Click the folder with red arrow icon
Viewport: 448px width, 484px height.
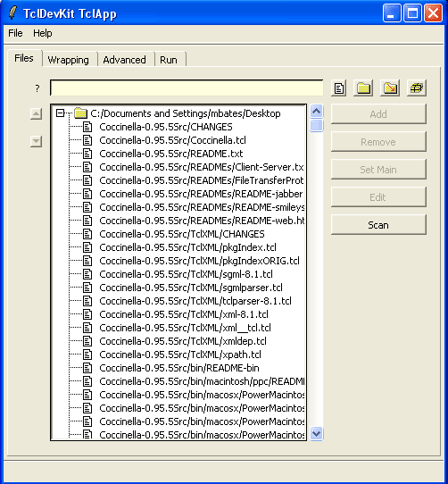click(390, 88)
